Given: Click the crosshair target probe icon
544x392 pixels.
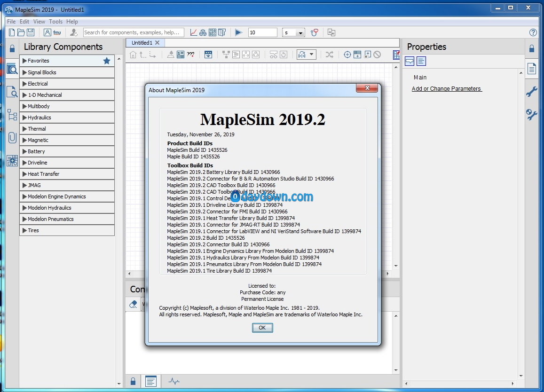Looking at the screenshot, I should 347,55.
